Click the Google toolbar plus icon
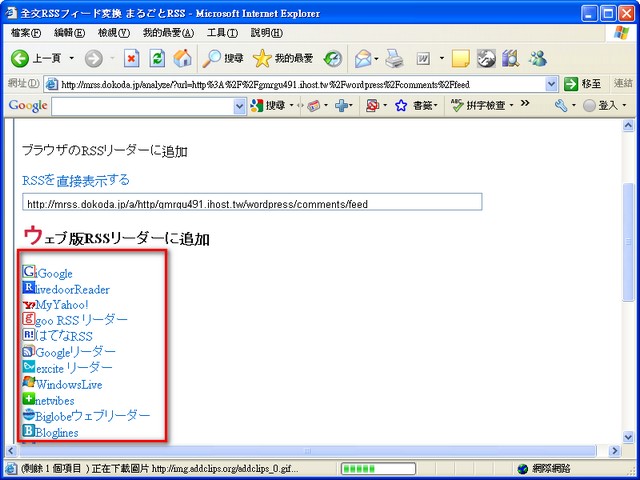 [x=341, y=106]
